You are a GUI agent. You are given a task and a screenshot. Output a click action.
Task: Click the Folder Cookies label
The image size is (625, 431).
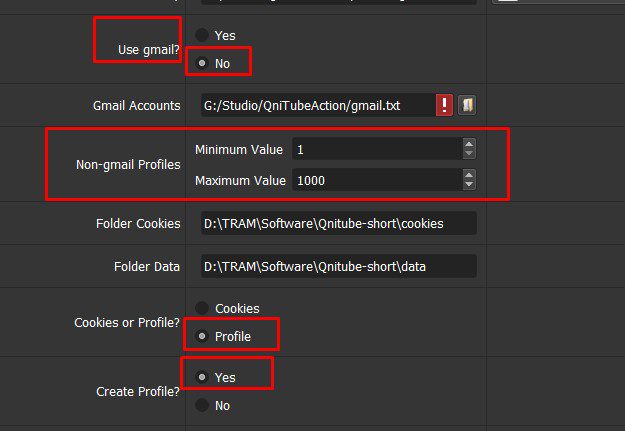coord(138,224)
